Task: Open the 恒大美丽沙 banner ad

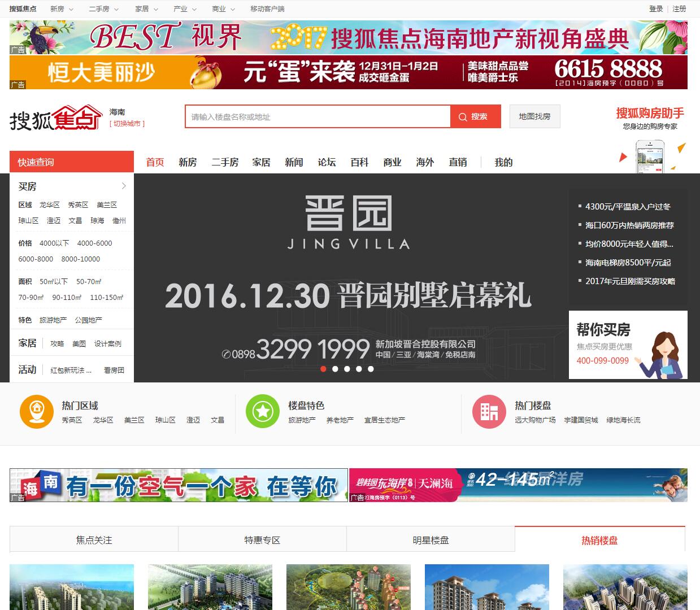Action: [x=349, y=72]
